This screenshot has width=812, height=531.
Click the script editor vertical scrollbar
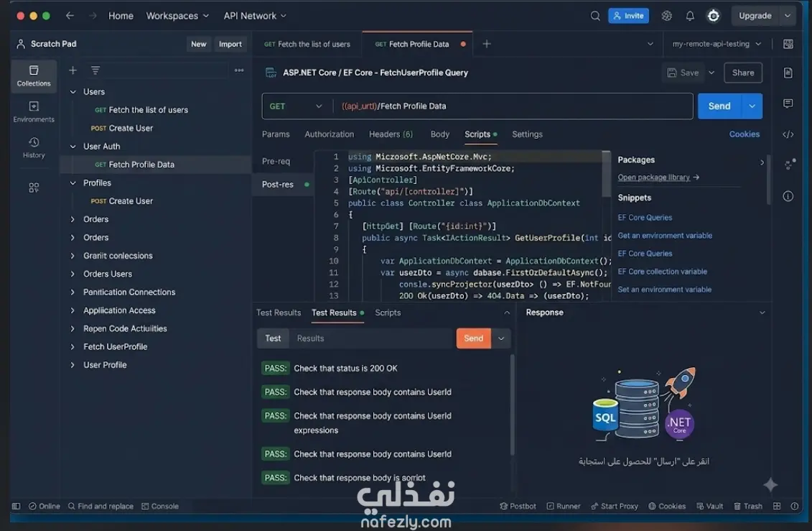[606, 174]
